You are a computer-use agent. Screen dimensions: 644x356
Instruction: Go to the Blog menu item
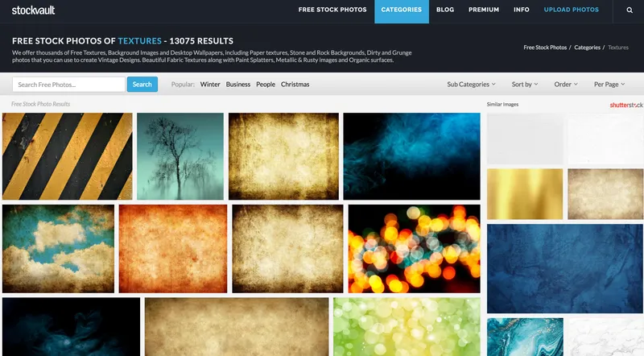coord(445,10)
